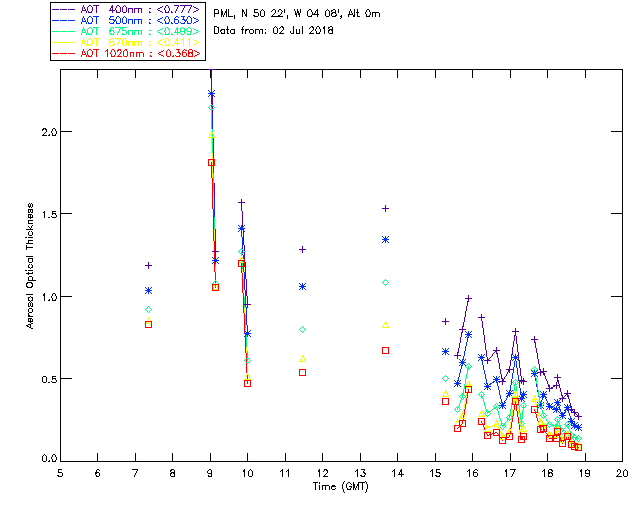Click the red square marker at AOT 1.8 near hour 9
The width and height of the screenshot is (640, 512).
point(211,163)
